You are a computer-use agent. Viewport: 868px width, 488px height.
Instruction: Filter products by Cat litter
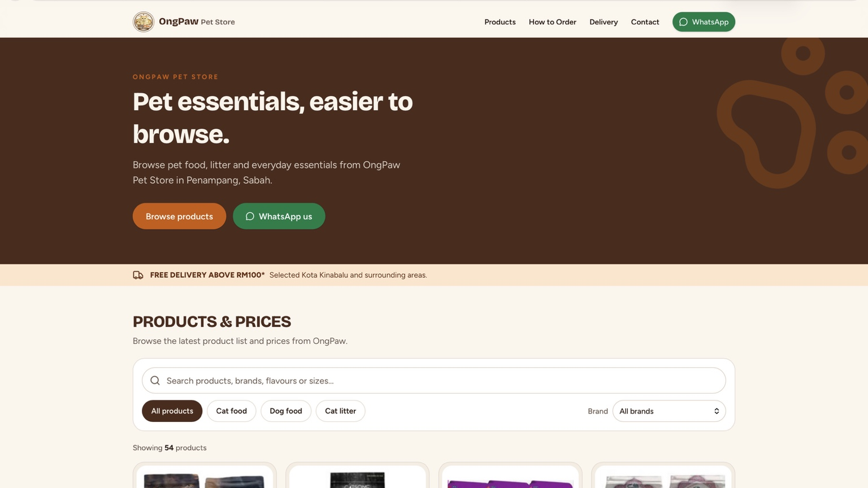pyautogui.click(x=340, y=411)
